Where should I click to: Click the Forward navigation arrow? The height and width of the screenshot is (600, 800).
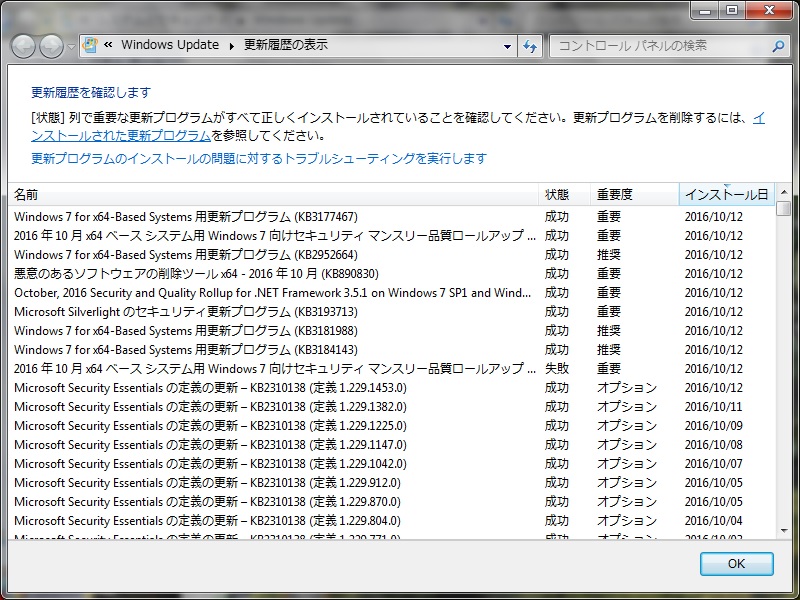click(x=51, y=46)
